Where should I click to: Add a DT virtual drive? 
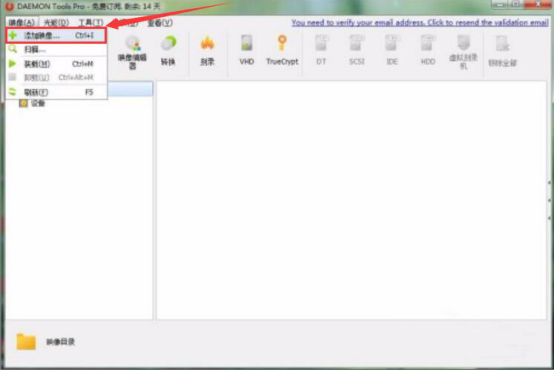click(321, 50)
